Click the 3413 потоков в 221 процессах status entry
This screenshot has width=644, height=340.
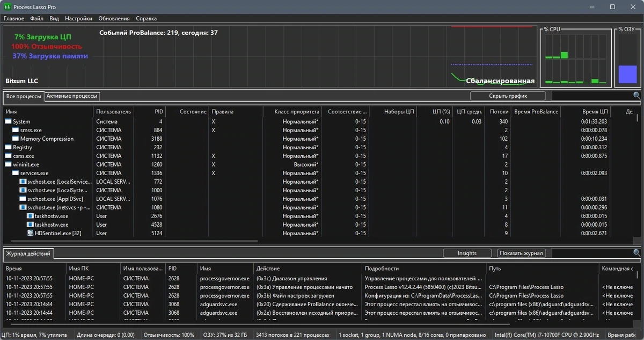tap(292, 335)
